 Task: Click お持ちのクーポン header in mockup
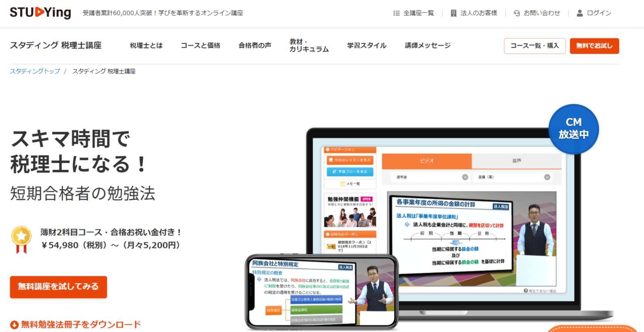(350, 234)
